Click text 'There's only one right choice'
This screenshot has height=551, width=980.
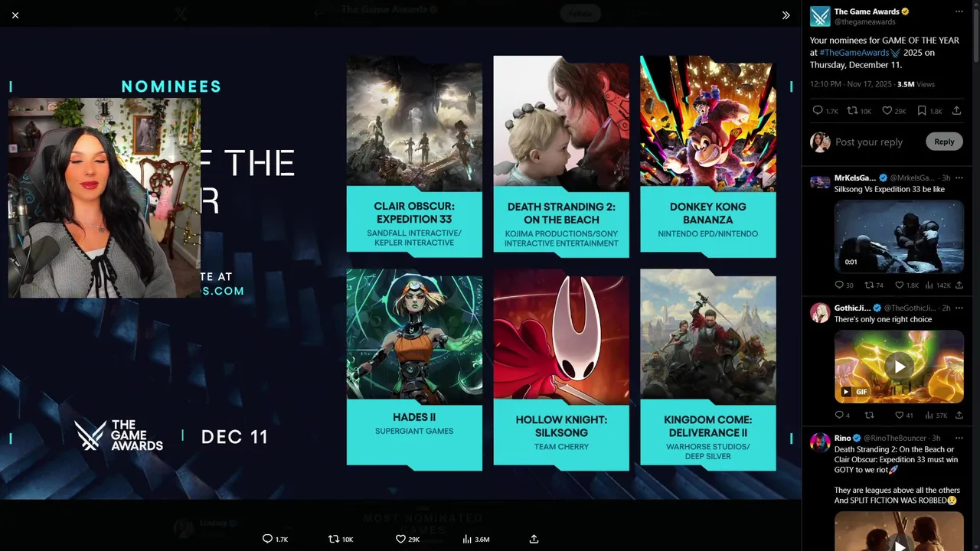[x=883, y=320]
